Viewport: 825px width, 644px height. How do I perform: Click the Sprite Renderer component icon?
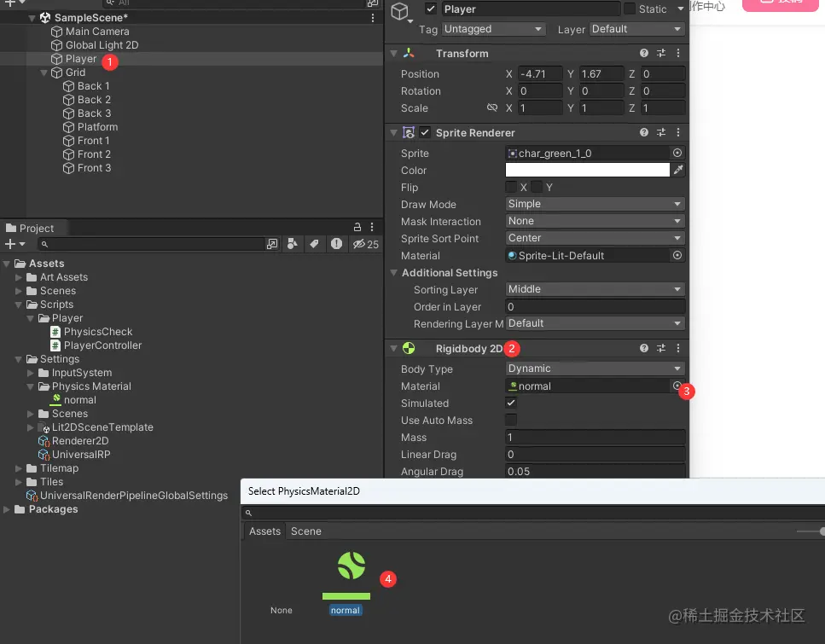click(409, 132)
